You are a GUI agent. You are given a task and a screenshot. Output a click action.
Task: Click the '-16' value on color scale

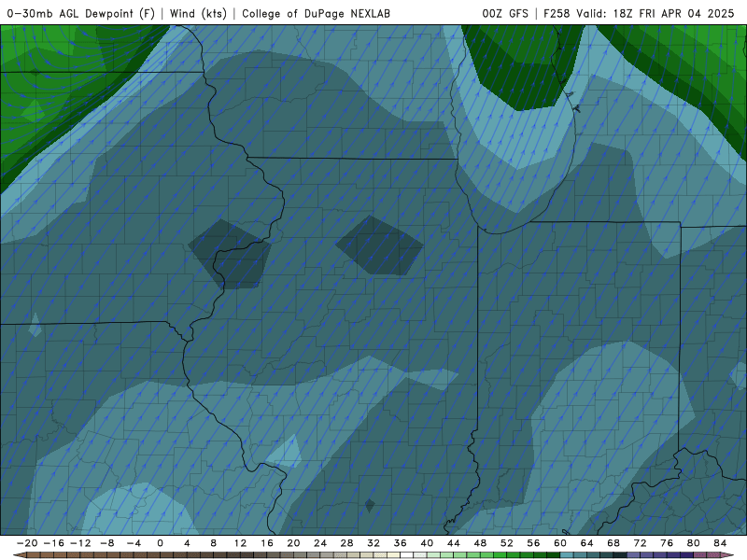pyautogui.click(x=53, y=543)
